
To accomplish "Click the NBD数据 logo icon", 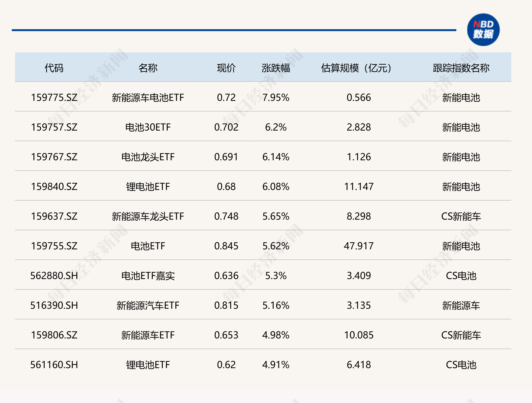I will [483, 30].
